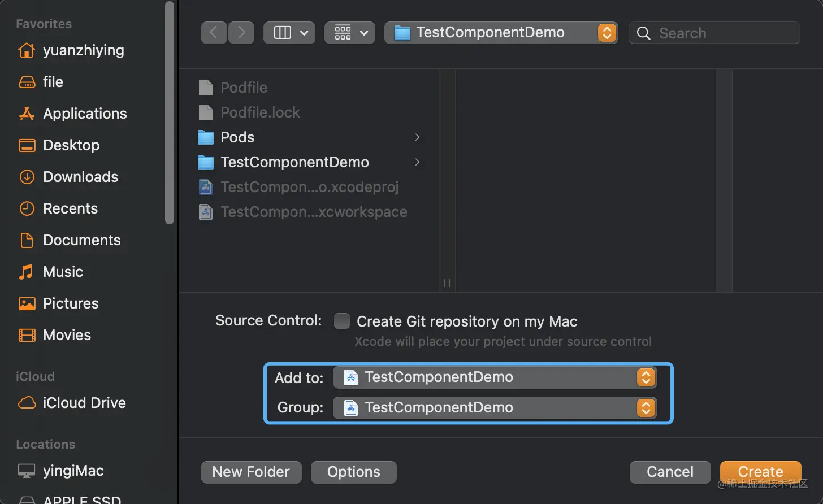Viewport: 823px width, 504px height.
Task: Click the New Folder button
Action: (x=251, y=472)
